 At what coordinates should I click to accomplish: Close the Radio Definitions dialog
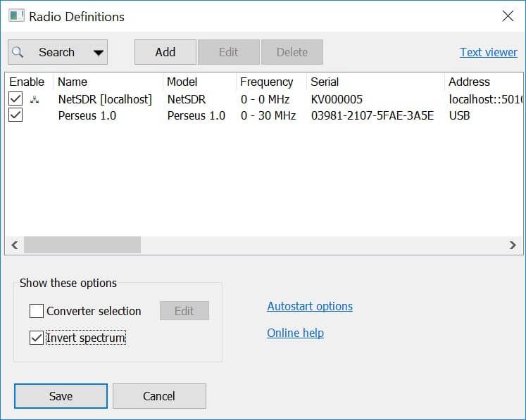tap(508, 15)
